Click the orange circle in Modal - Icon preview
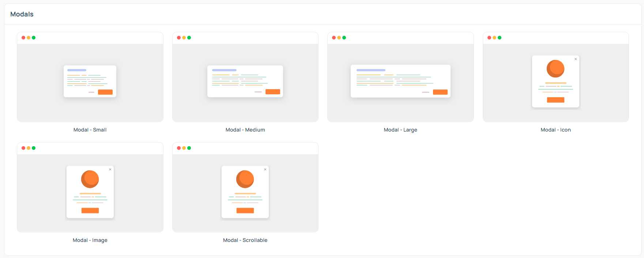The height and width of the screenshot is (258, 644). point(556,69)
